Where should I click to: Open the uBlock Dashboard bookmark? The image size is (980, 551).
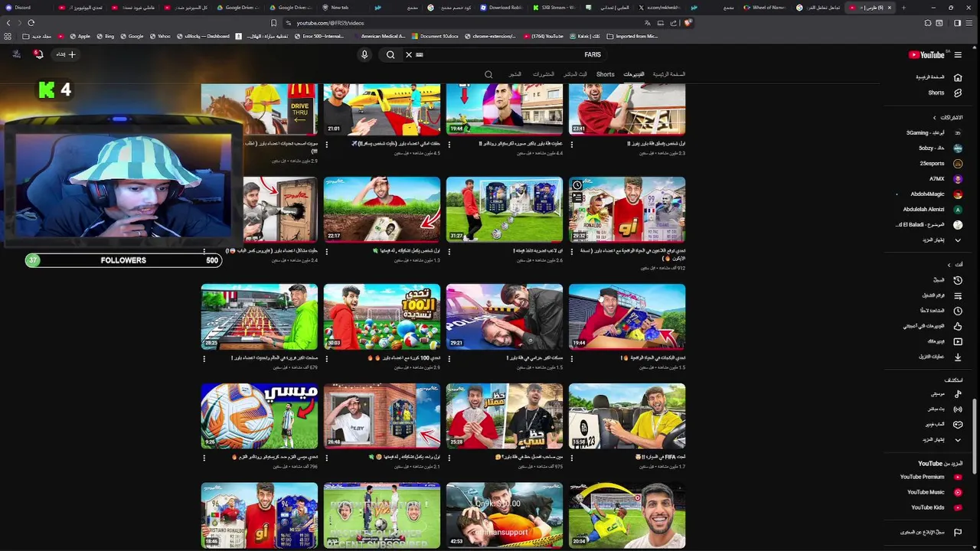pos(202,36)
